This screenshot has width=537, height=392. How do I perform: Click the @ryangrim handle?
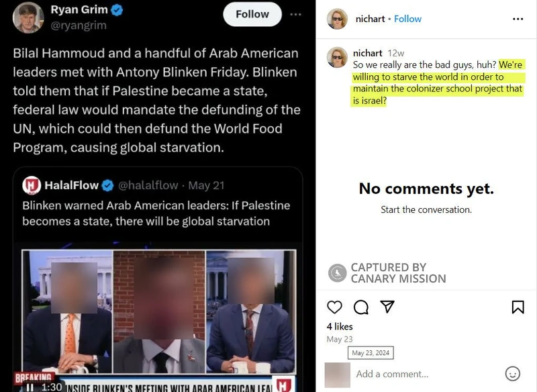click(79, 26)
